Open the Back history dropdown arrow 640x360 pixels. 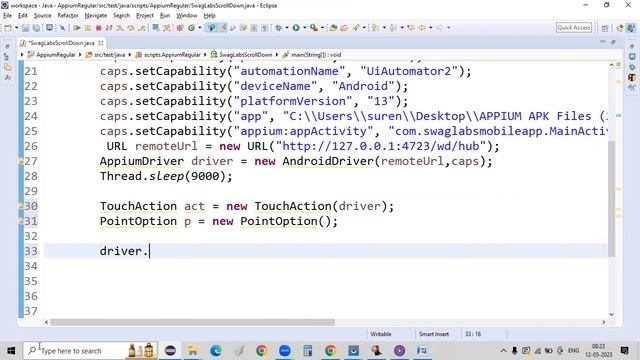[x=430, y=28]
